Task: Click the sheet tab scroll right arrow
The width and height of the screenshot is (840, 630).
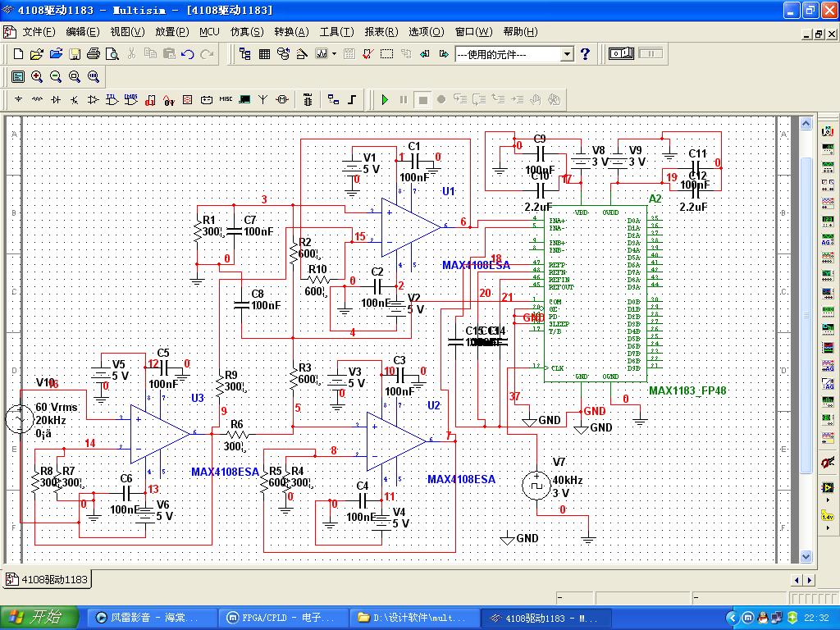Action: coord(810,580)
